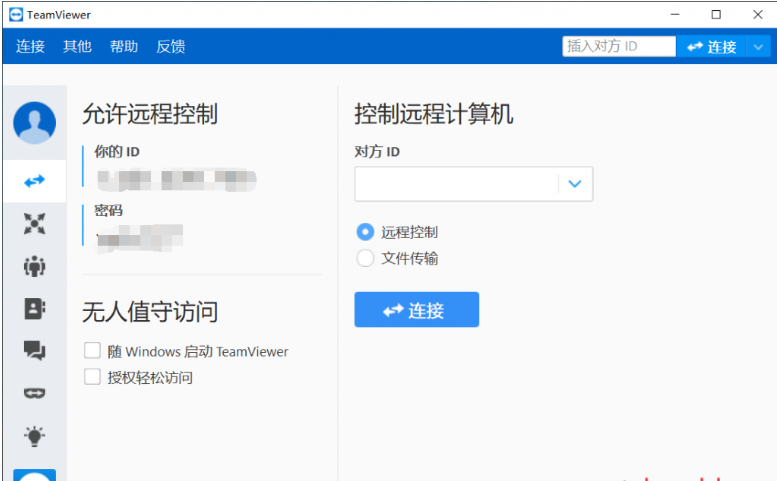Open the Chat speech bubbles icon

click(x=35, y=350)
